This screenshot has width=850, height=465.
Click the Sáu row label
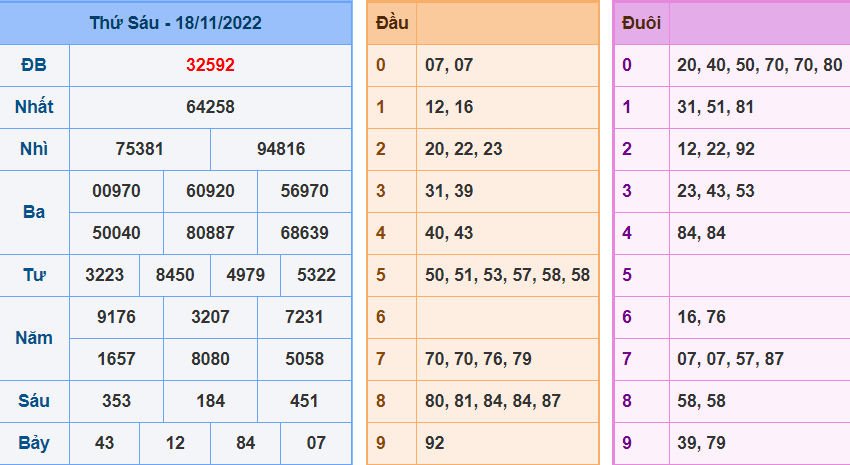point(34,401)
